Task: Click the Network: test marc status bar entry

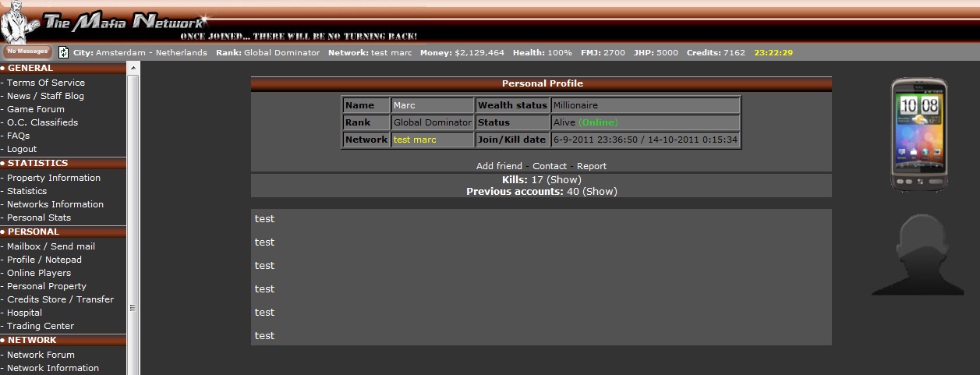Action: 370,53
